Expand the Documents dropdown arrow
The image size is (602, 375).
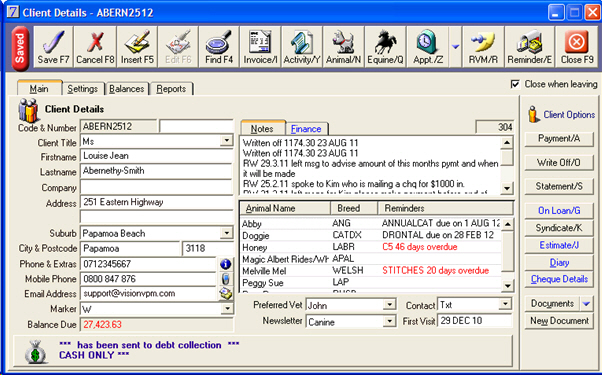586,304
